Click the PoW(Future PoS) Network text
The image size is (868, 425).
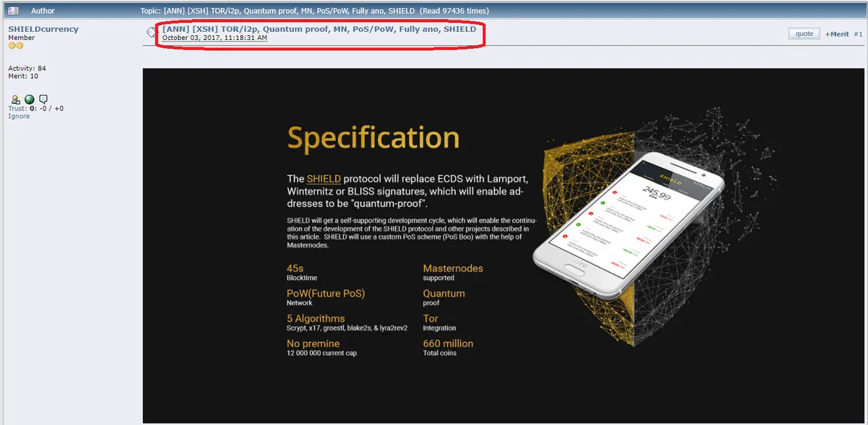tap(325, 298)
